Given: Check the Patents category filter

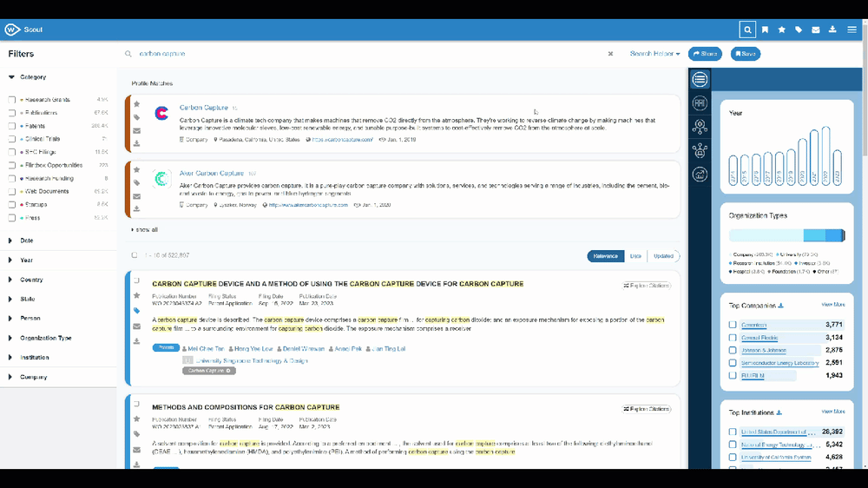Looking at the screenshot, I should [x=12, y=126].
